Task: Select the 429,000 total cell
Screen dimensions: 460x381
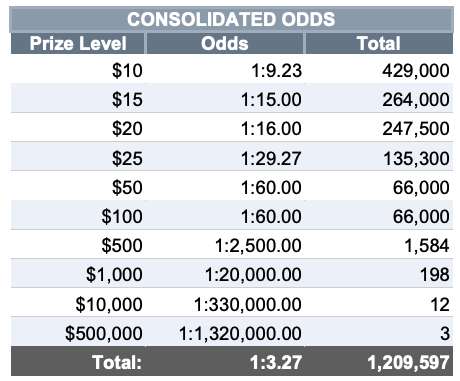Action: [379, 71]
